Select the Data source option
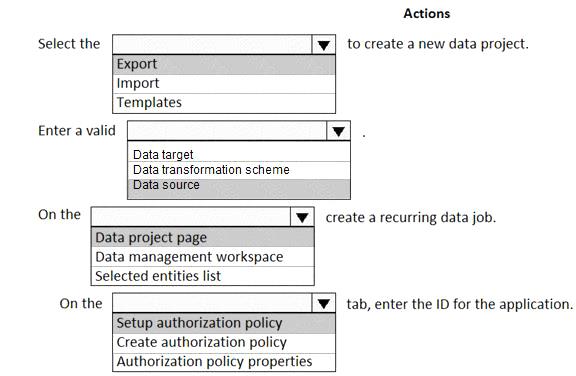 [239, 188]
